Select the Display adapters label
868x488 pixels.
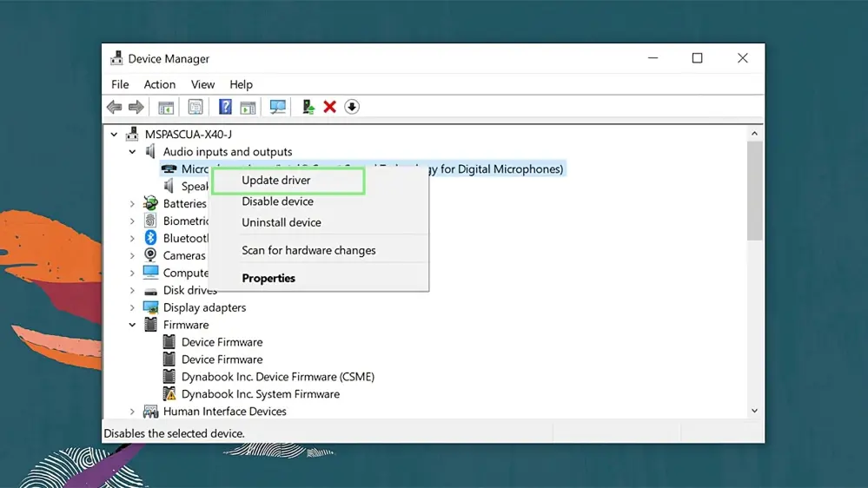(x=204, y=307)
